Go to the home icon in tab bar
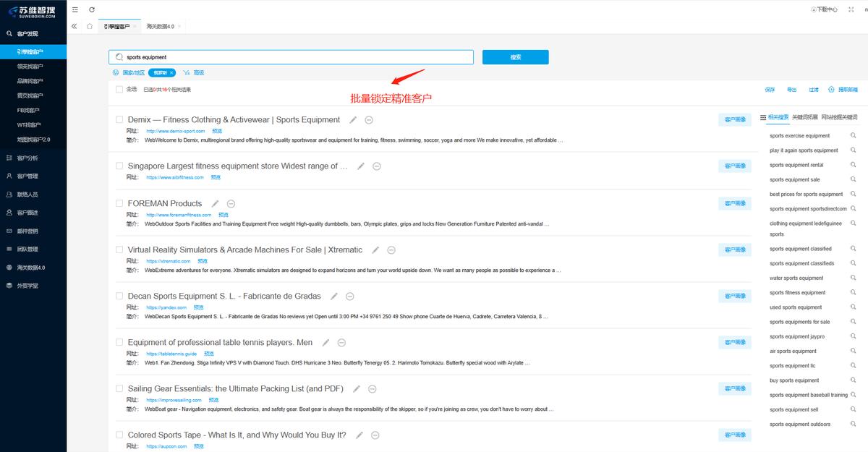The image size is (868, 452). 90,27
